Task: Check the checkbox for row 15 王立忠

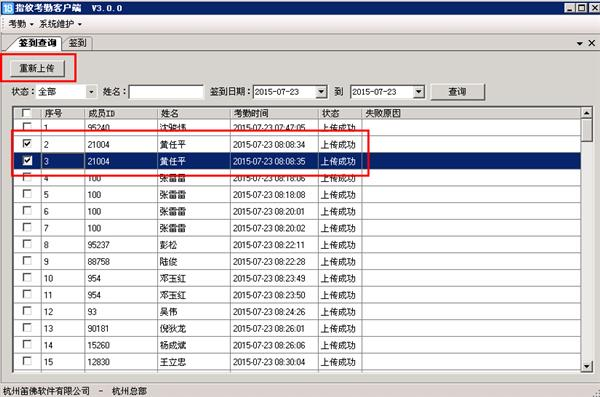Action: pos(27,361)
